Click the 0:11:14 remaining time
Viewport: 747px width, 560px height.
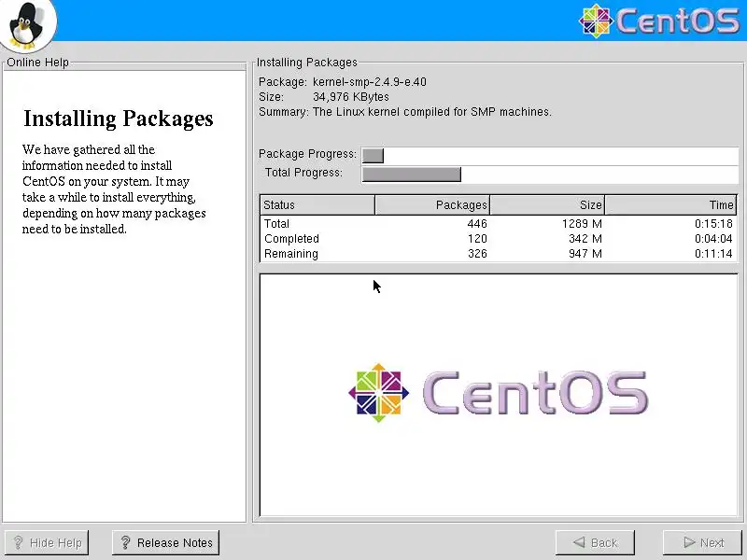click(713, 254)
